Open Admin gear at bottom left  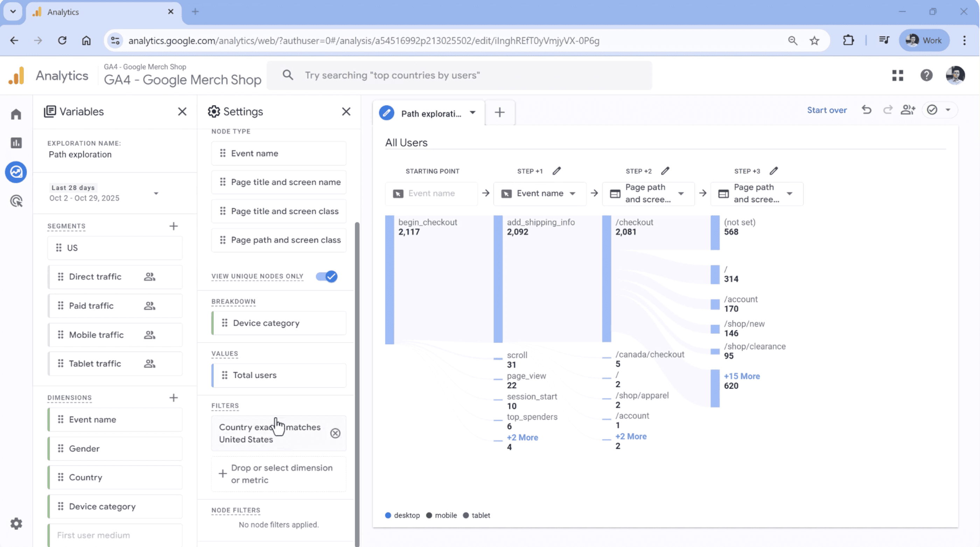pyautogui.click(x=16, y=524)
